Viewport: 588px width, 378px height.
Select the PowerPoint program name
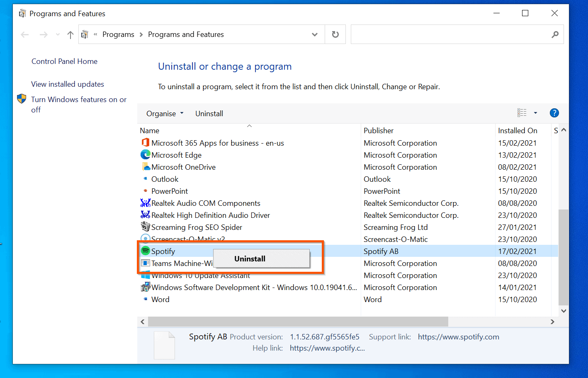pyautogui.click(x=169, y=191)
